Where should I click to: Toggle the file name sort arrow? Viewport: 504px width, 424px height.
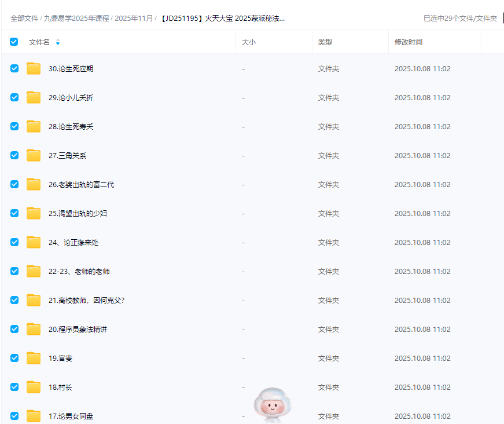(58, 42)
